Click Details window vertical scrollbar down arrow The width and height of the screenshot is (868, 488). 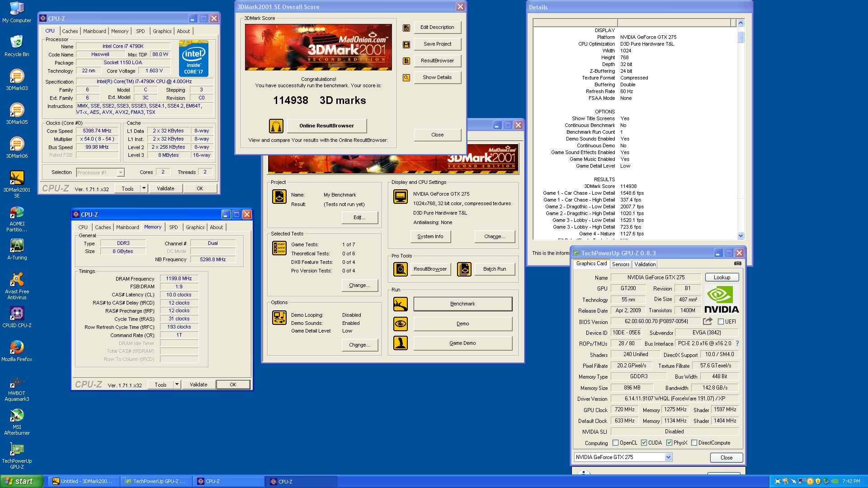pyautogui.click(x=741, y=235)
